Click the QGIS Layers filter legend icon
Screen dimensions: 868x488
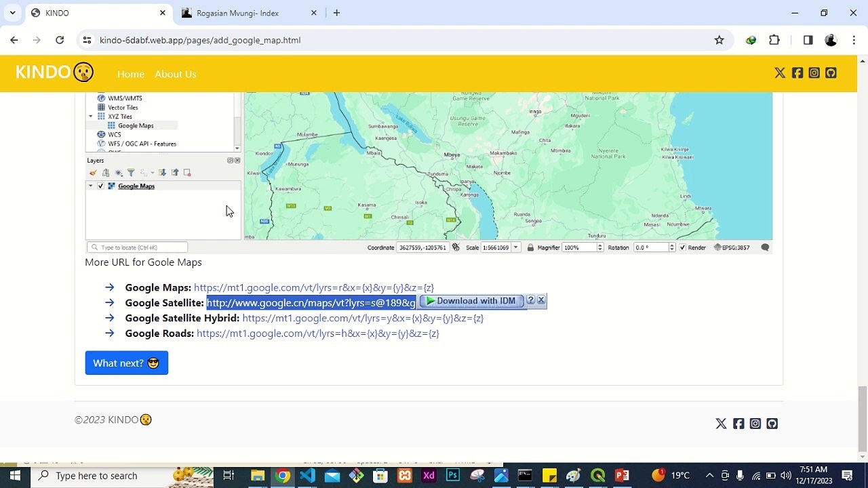[131, 173]
